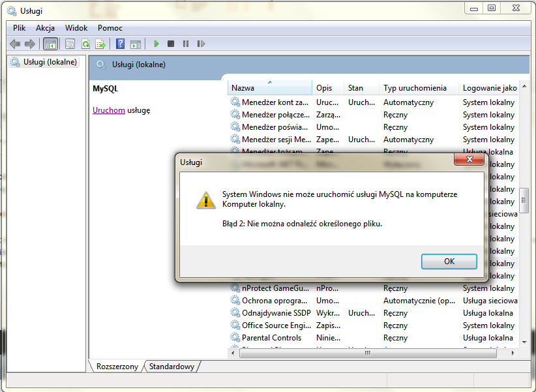Viewport: 536px width, 392px height.
Task: Sort by the Nazwa column header
Action: 270,88
